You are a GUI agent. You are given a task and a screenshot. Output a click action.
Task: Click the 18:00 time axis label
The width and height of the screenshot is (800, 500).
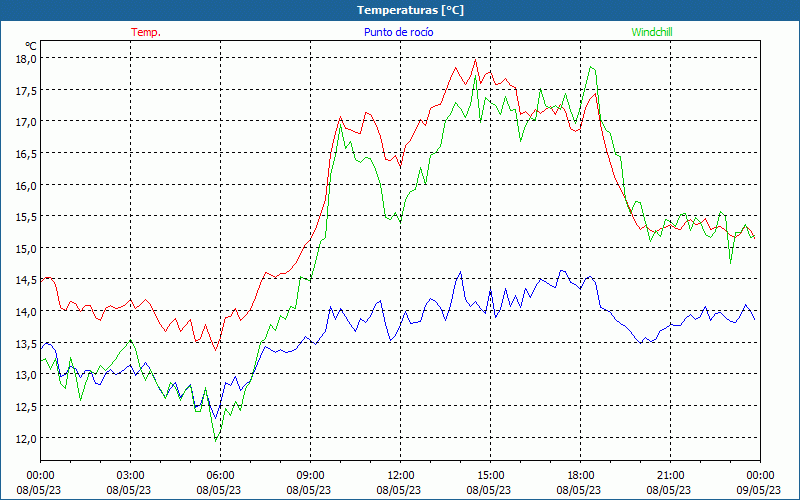[x=581, y=476]
